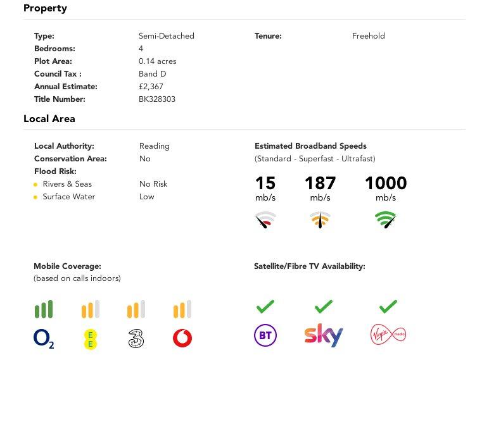Click the Virgin Media logo
This screenshot has height=448, width=489.
(x=388, y=335)
